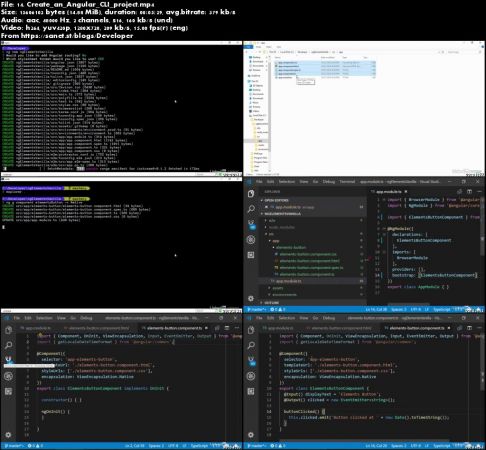Open Search icon in ngOnInit code VS Code window

pyautogui.click(x=9, y=345)
